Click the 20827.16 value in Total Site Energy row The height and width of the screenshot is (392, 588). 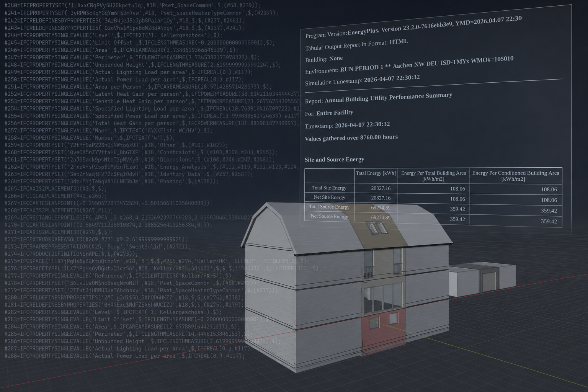click(x=381, y=188)
